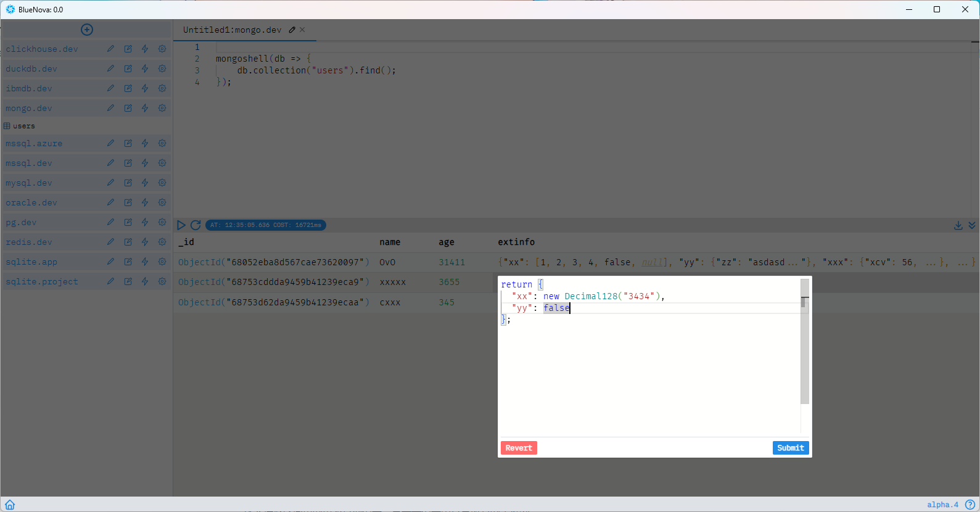Collapse results panel with double chevron

[972, 226]
